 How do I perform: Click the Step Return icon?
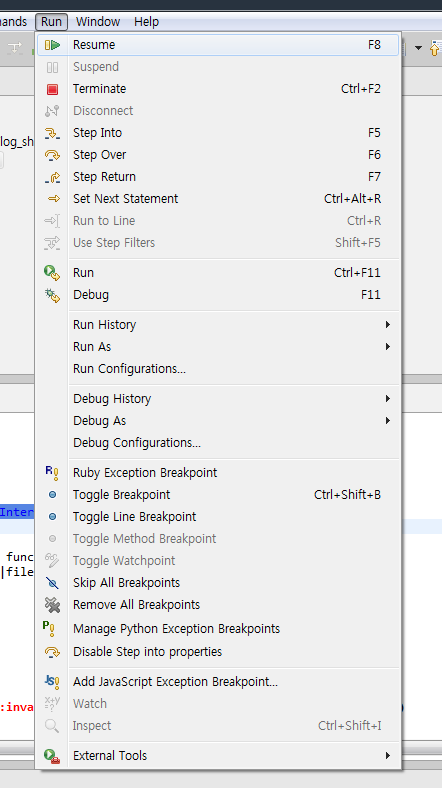(x=52, y=177)
